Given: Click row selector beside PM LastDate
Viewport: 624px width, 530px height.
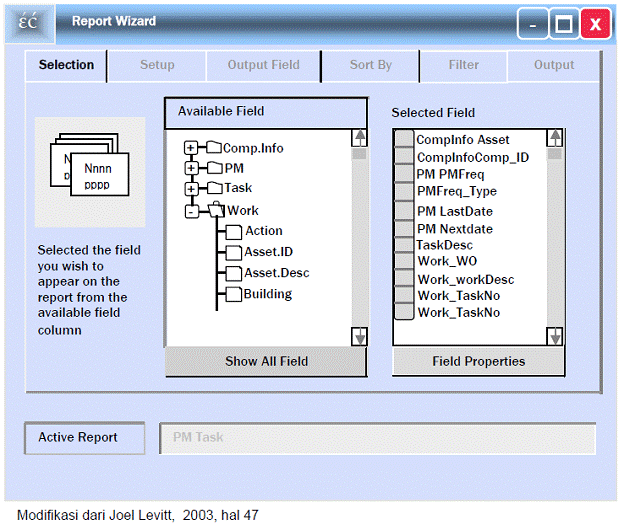Looking at the screenshot, I should pyautogui.click(x=404, y=210).
